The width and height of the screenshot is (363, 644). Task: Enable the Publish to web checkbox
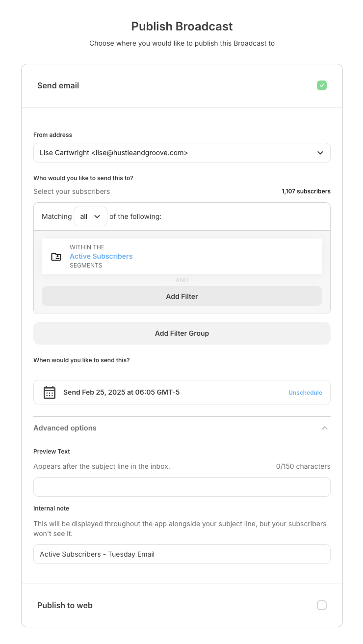(322, 605)
